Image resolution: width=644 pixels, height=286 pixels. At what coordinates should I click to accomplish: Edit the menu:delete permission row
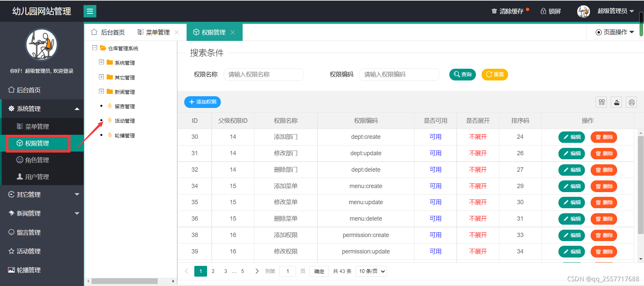point(572,219)
